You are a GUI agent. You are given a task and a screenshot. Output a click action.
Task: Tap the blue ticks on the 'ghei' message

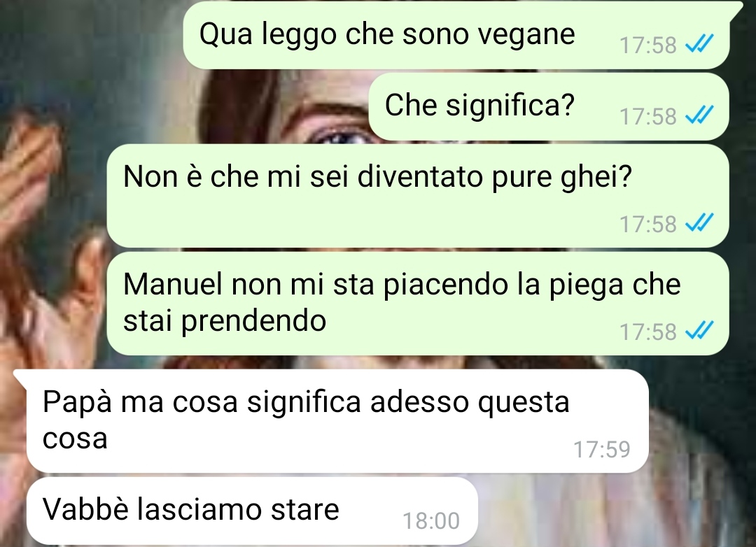(x=699, y=223)
